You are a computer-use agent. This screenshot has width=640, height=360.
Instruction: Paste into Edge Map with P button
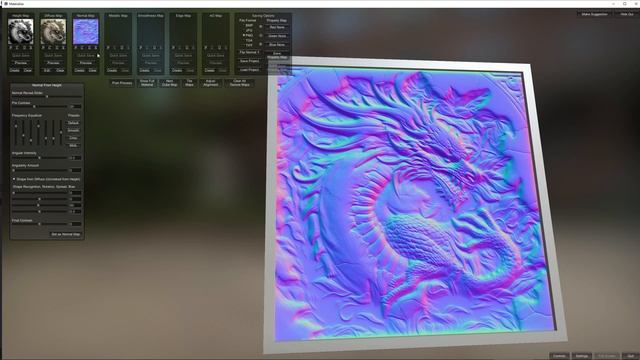pyautogui.click(x=173, y=48)
